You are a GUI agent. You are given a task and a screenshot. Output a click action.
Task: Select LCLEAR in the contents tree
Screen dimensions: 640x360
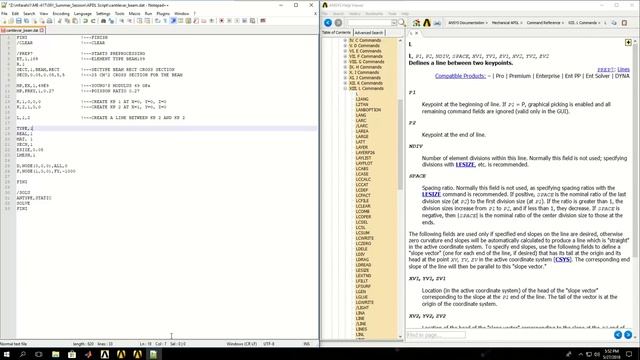(x=363, y=206)
